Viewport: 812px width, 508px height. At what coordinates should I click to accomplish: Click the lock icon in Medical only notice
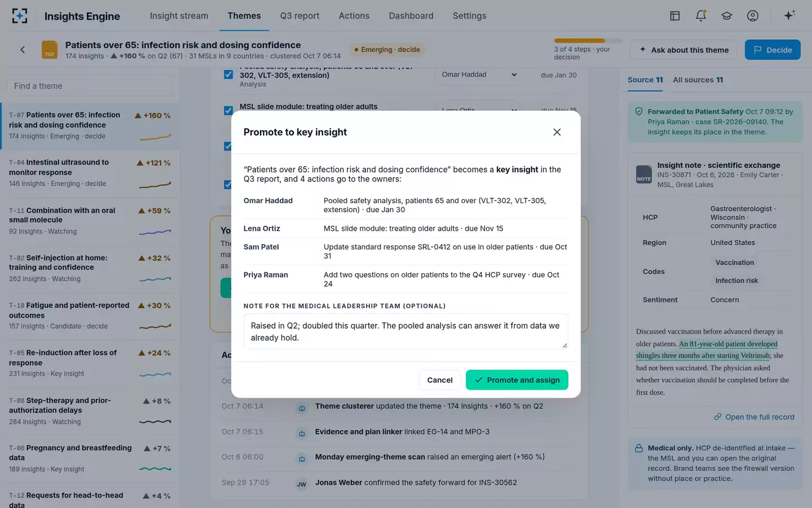pyautogui.click(x=639, y=448)
